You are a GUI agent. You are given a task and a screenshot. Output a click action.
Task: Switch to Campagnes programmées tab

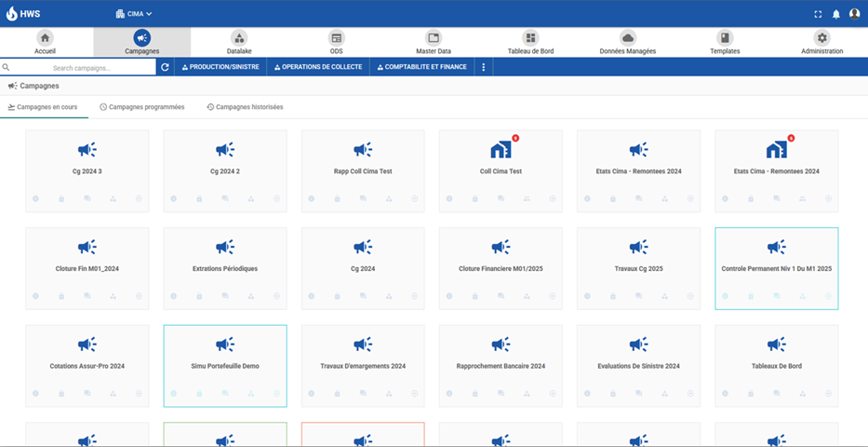[141, 107]
